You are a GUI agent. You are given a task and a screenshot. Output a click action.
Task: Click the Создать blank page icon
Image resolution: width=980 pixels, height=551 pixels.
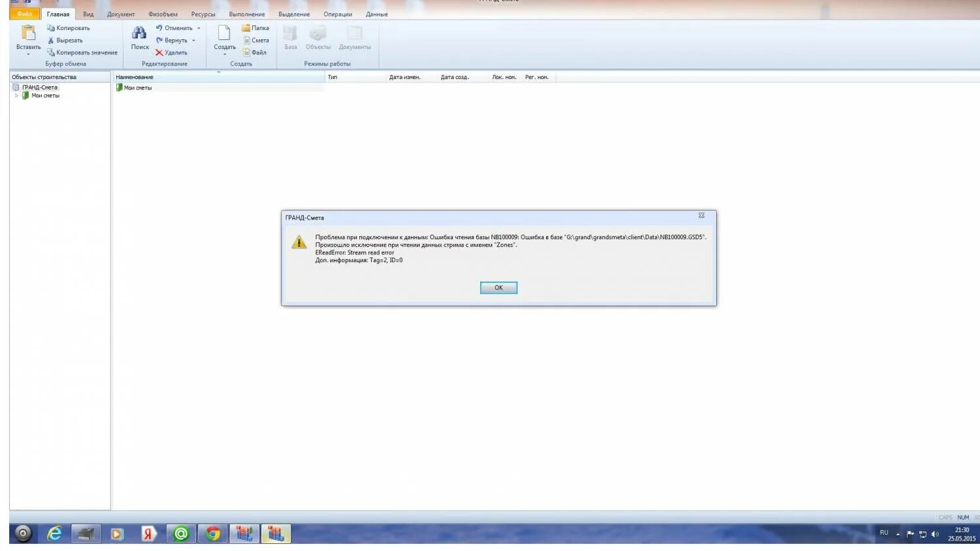click(x=224, y=33)
